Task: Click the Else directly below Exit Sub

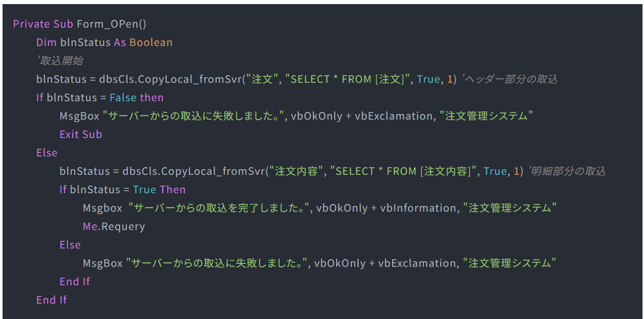Action: click(47, 153)
